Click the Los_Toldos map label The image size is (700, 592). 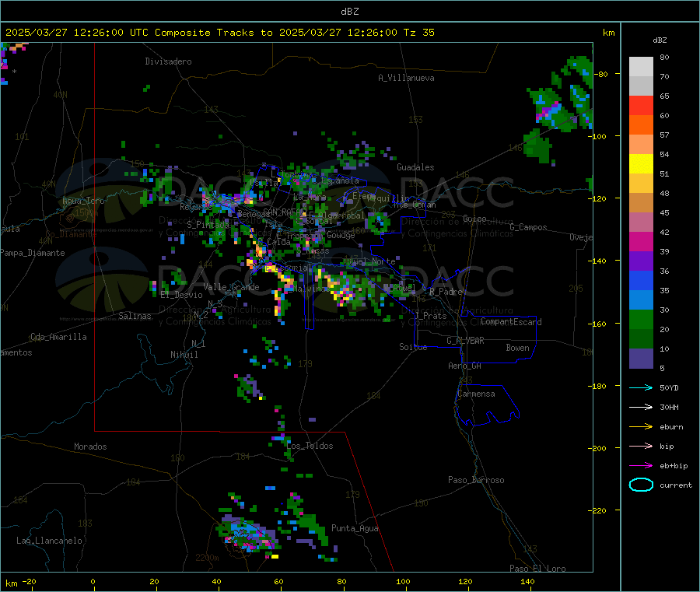(310, 446)
